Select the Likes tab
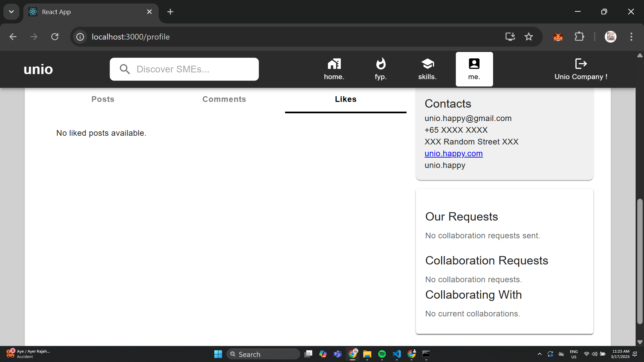Screen dimensions: 644x362 (345, 99)
